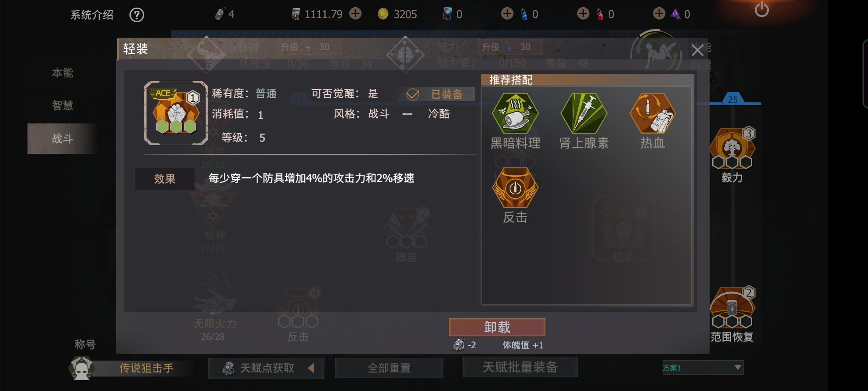Screen dimensions: 868x391
Task: Click the 全部重置 reset button
Action: [389, 368]
